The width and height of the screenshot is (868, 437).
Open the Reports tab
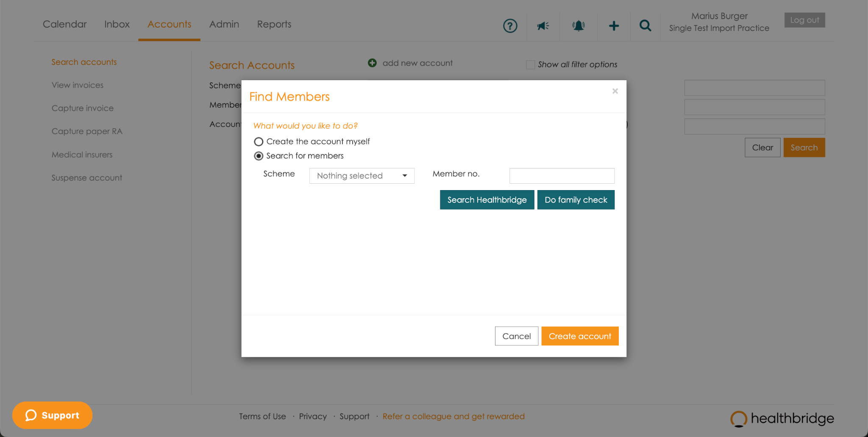point(274,24)
